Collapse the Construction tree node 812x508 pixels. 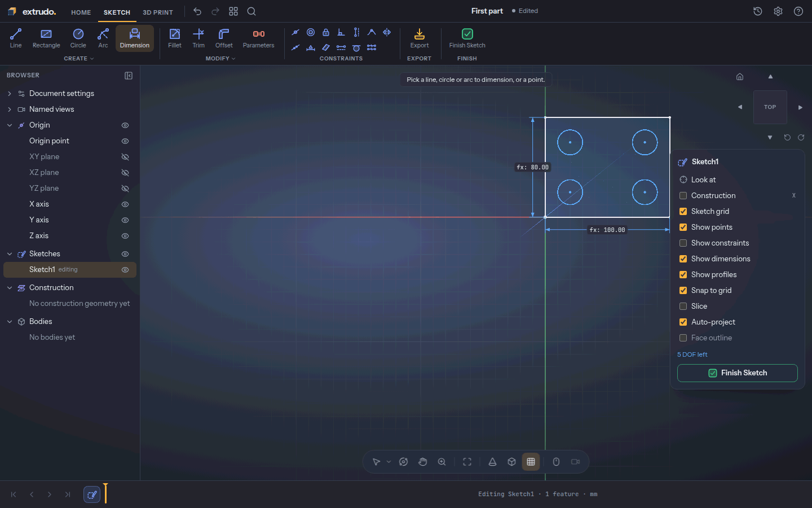[10, 288]
